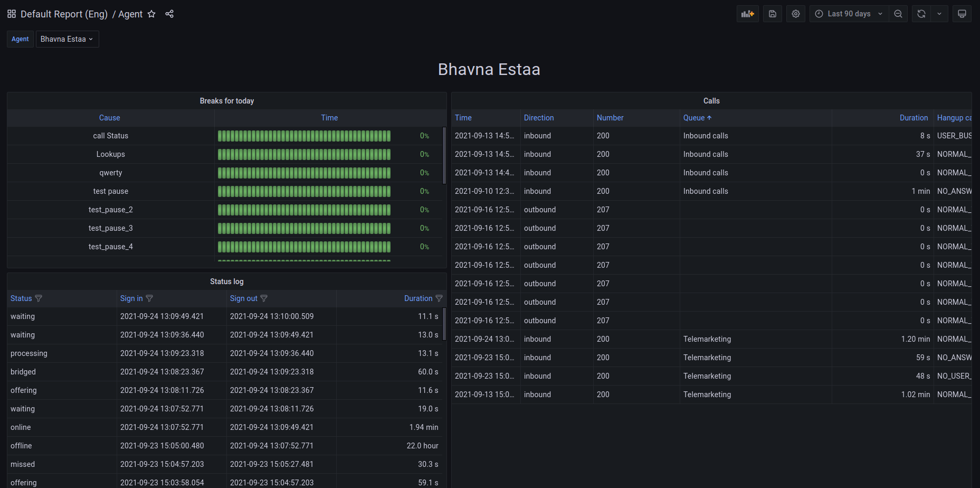Viewport: 980px width, 488px height.
Task: Star this dashboard as favorite
Action: 151,14
